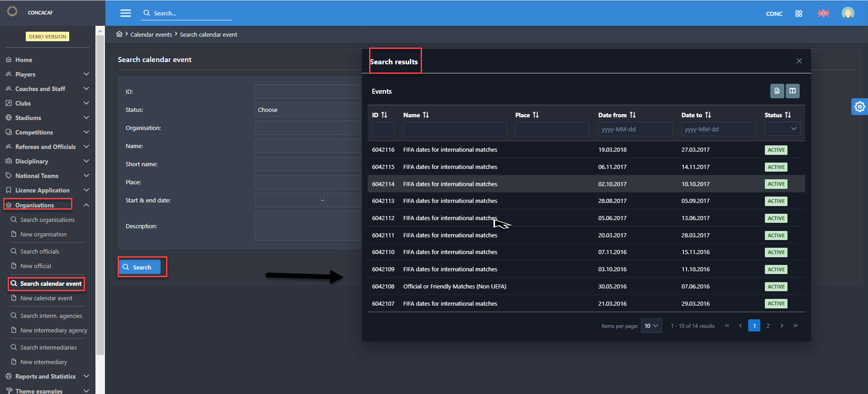Viewport: 868px width, 394px height.
Task: Click the export file icon in Events
Action: (777, 91)
